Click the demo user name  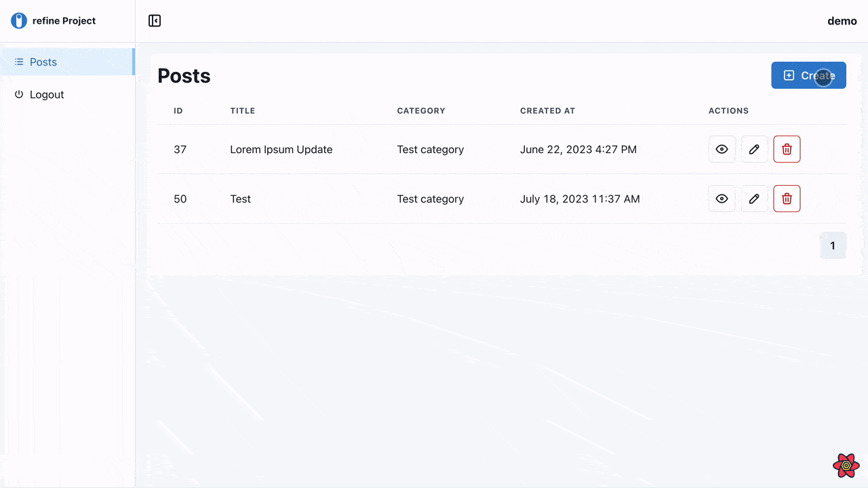842,21
